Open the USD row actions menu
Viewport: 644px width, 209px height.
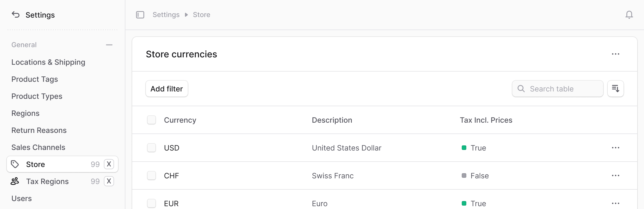[615, 148]
